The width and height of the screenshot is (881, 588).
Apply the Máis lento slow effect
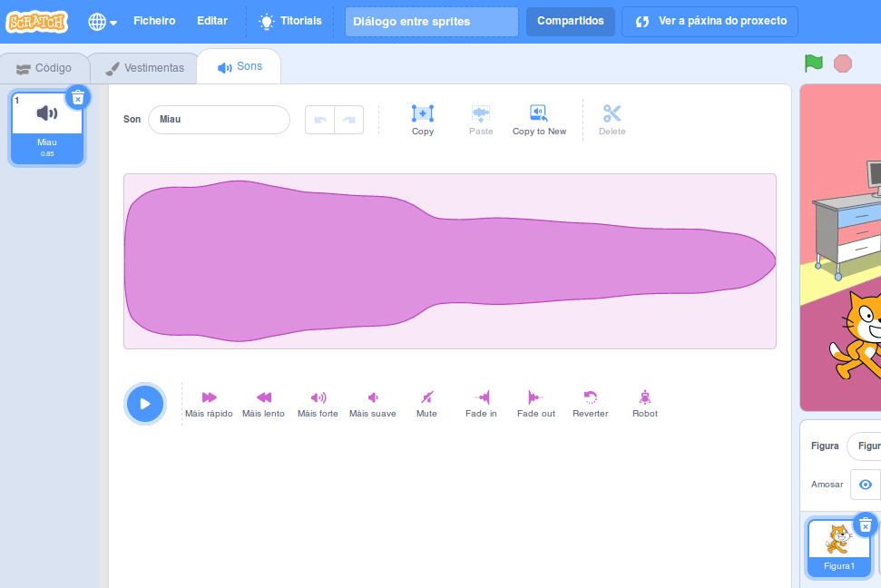click(263, 403)
